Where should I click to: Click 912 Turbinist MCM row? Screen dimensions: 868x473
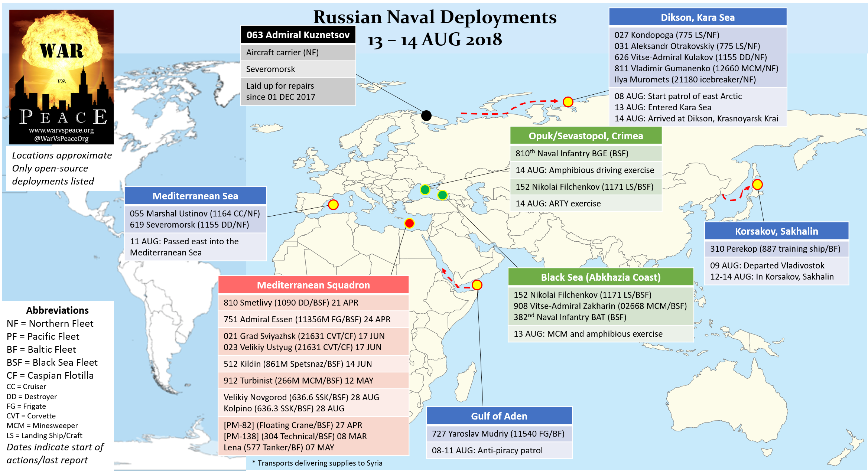pyautogui.click(x=313, y=381)
